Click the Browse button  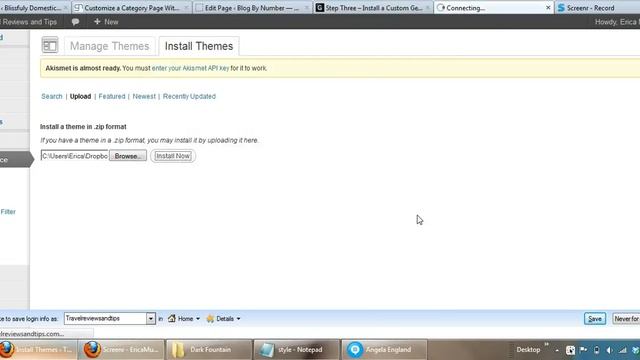coord(128,156)
